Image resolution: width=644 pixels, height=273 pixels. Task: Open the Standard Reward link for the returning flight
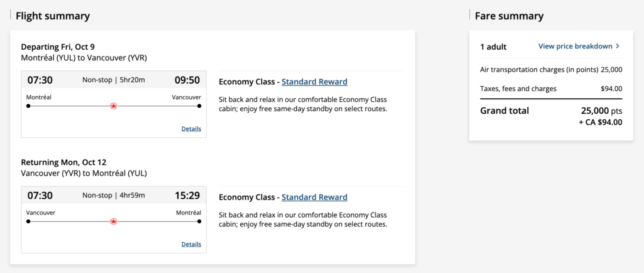tap(314, 197)
